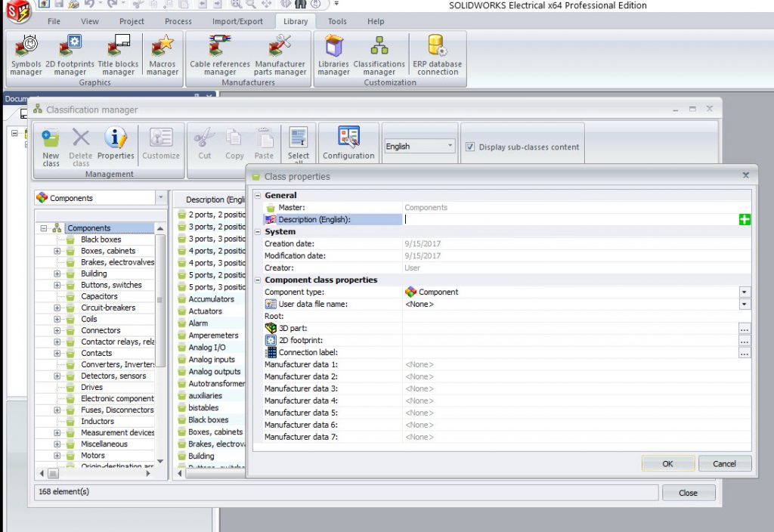Select the Inductors tree item
The width and height of the screenshot is (774, 532).
tap(98, 421)
